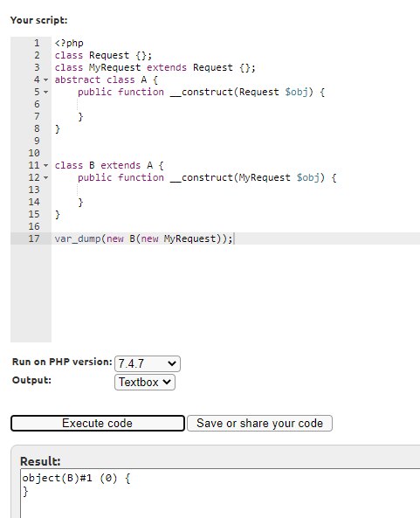
Task: Open the PHP version 7.4.7 dropdown
Action: [x=148, y=363]
